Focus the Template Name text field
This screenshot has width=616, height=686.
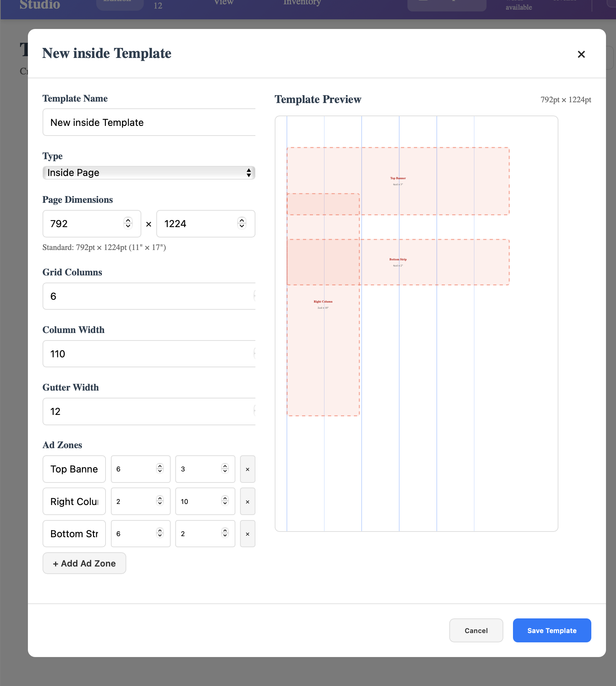[149, 123]
